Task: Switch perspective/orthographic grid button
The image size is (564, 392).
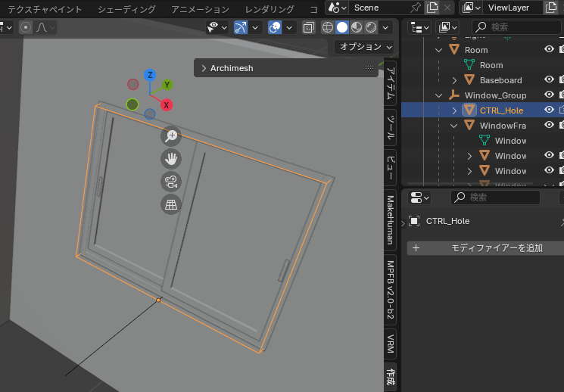Action: pos(171,205)
